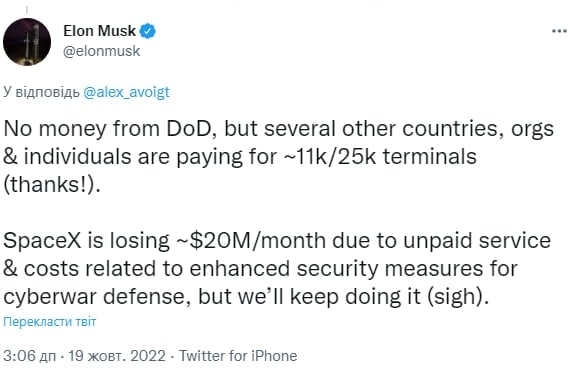Click the thread connector line above the avatar
The width and height of the screenshot is (577, 373).
(x=27, y=11)
